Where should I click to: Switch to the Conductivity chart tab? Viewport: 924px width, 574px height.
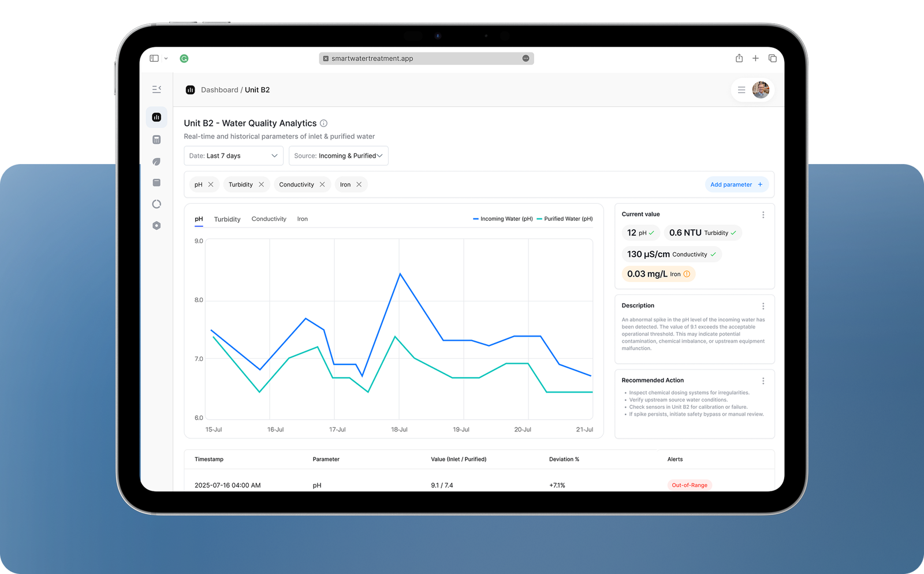click(x=269, y=219)
